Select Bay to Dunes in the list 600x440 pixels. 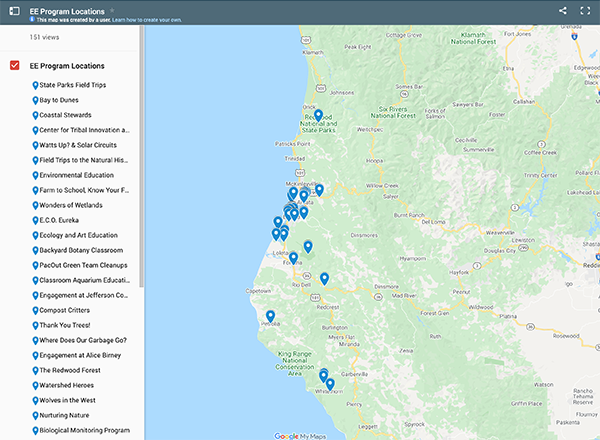(59, 100)
